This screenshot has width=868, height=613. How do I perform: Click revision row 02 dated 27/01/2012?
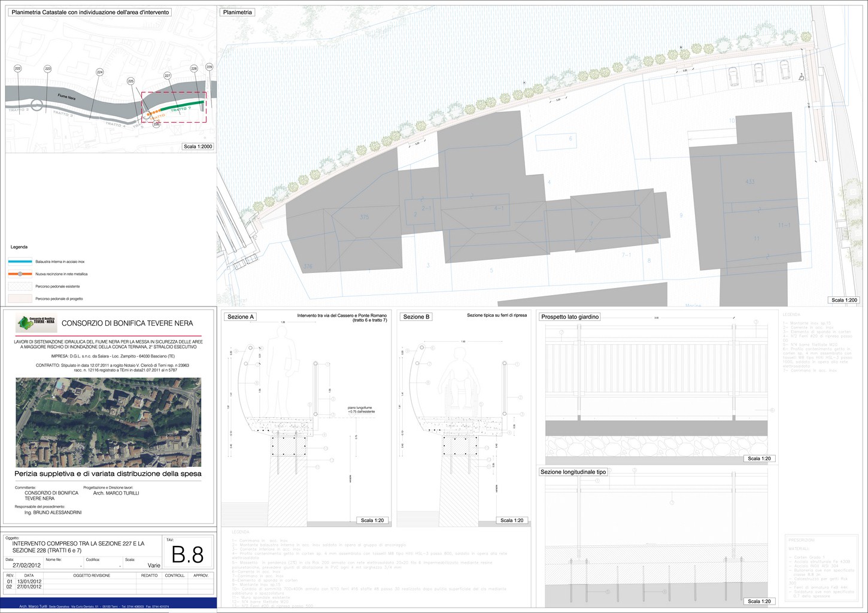coord(110,587)
